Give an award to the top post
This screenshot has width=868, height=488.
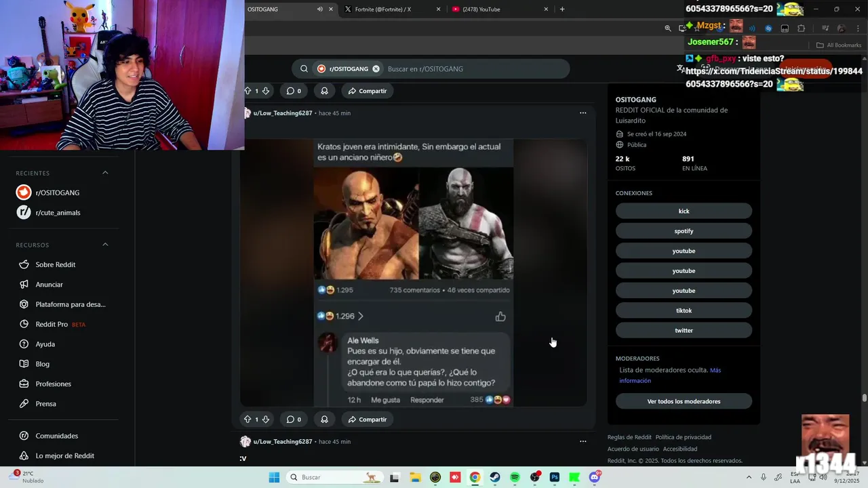(x=324, y=91)
